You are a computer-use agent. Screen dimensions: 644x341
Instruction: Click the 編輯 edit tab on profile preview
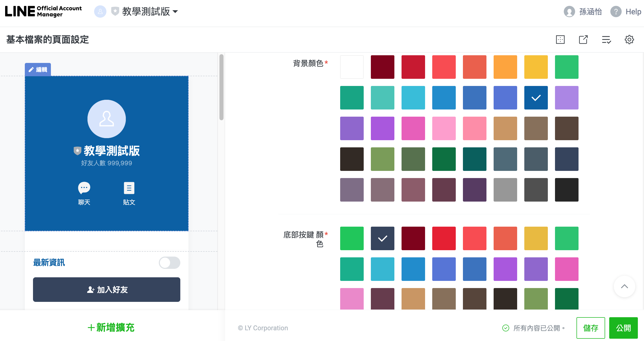38,70
